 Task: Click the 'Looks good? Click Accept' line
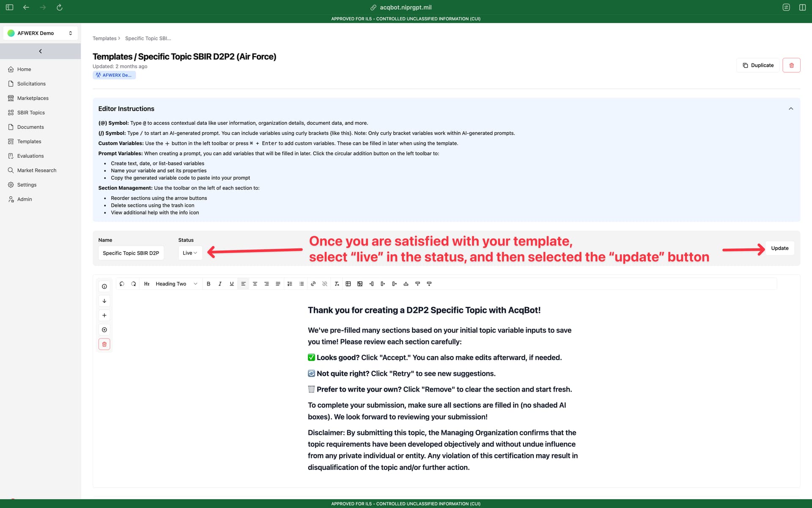click(435, 357)
